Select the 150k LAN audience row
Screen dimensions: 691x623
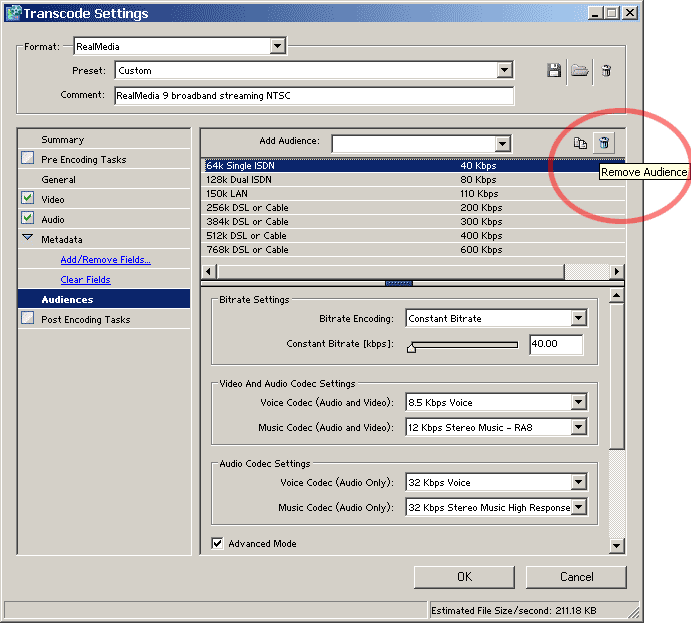coord(413,194)
